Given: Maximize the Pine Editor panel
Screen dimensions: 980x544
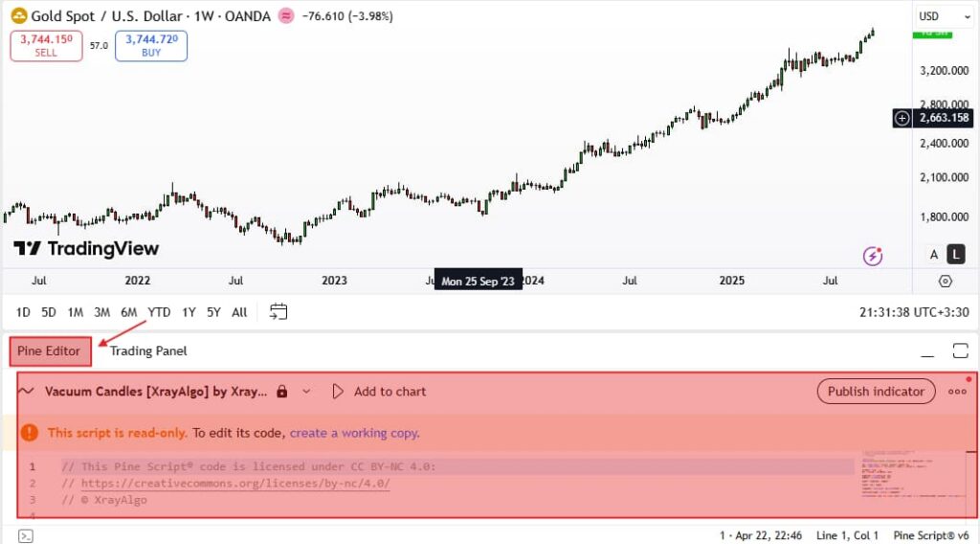Looking at the screenshot, I should coord(960,351).
